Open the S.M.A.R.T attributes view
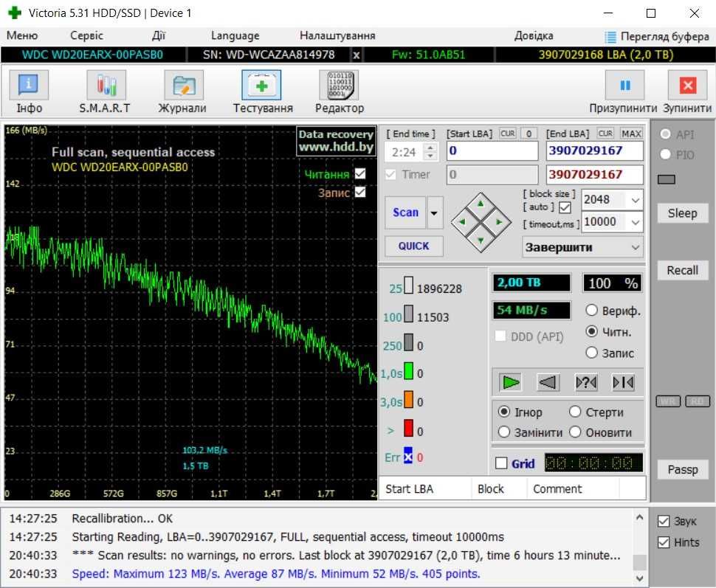This screenshot has height=588, width=716. tap(106, 91)
